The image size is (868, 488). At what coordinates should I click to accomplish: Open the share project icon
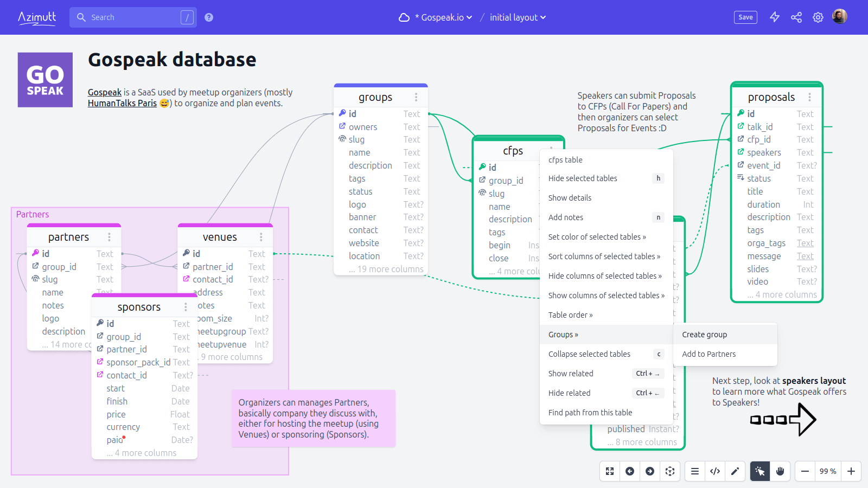pos(796,17)
